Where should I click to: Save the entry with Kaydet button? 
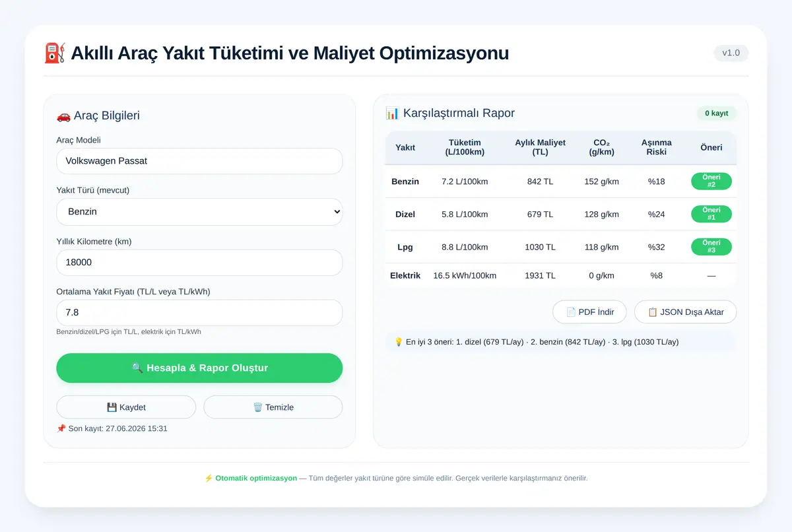(126, 407)
